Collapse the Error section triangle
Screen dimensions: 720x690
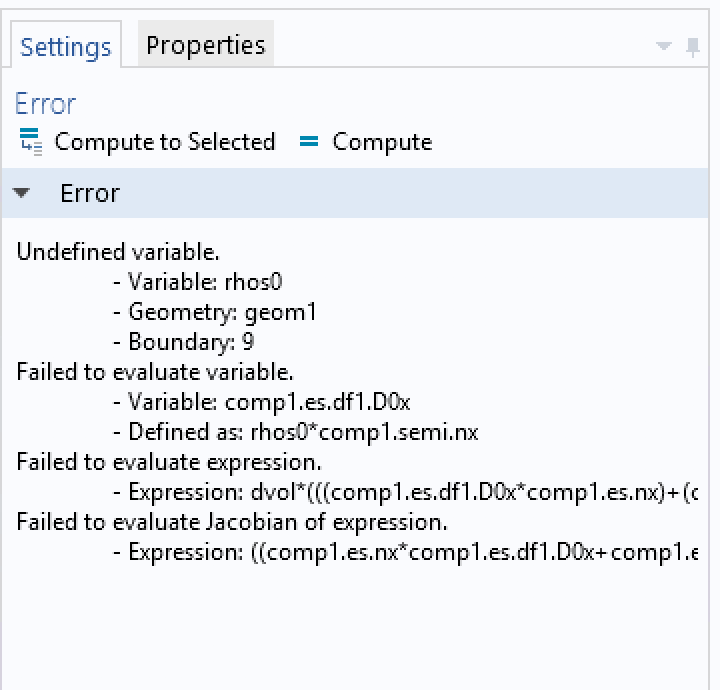(23, 193)
